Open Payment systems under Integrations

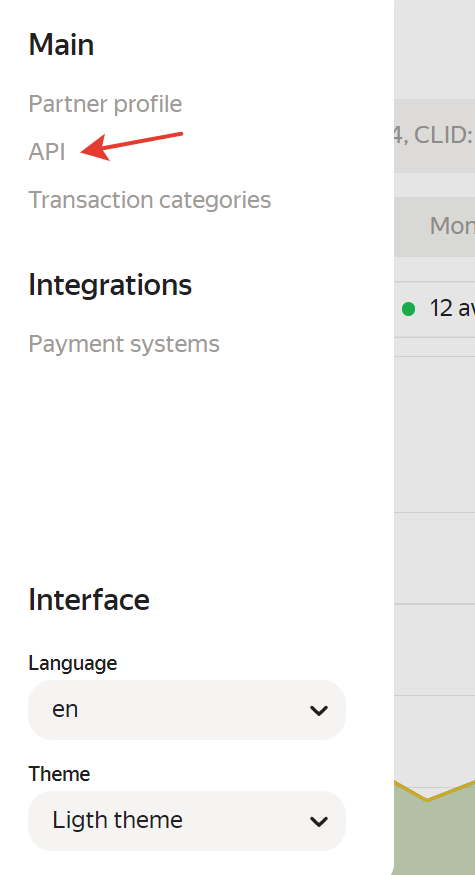(124, 344)
